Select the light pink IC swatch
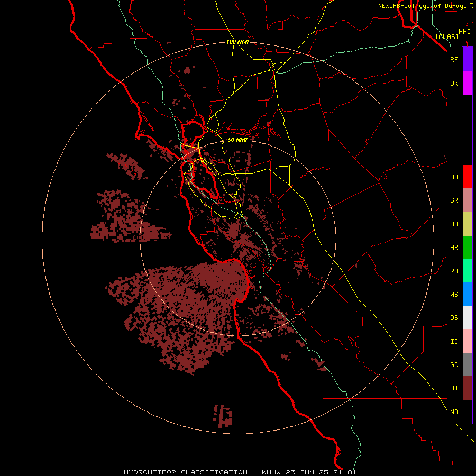 click(x=467, y=341)
